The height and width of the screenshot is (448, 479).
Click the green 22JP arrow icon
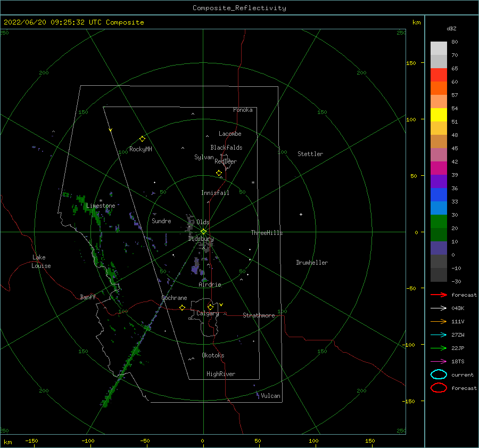(439, 348)
